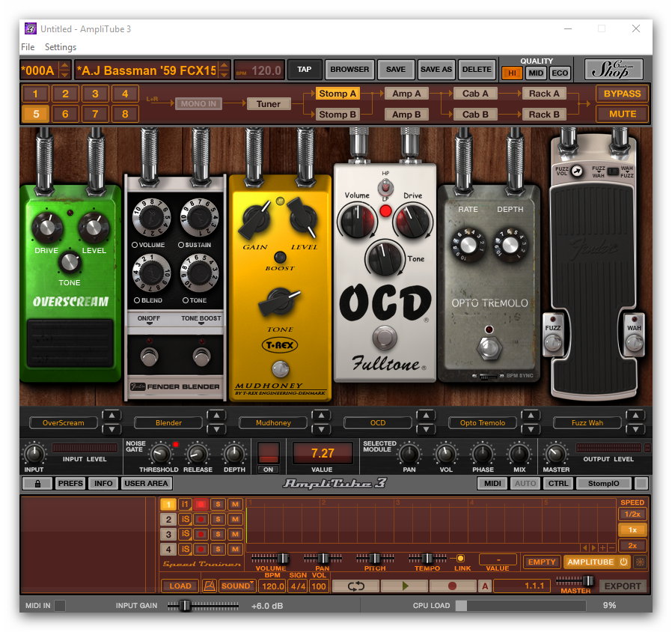Click the INPUT GAIN slider
Image resolution: width=672 pixels, height=632 pixels.
[203, 605]
